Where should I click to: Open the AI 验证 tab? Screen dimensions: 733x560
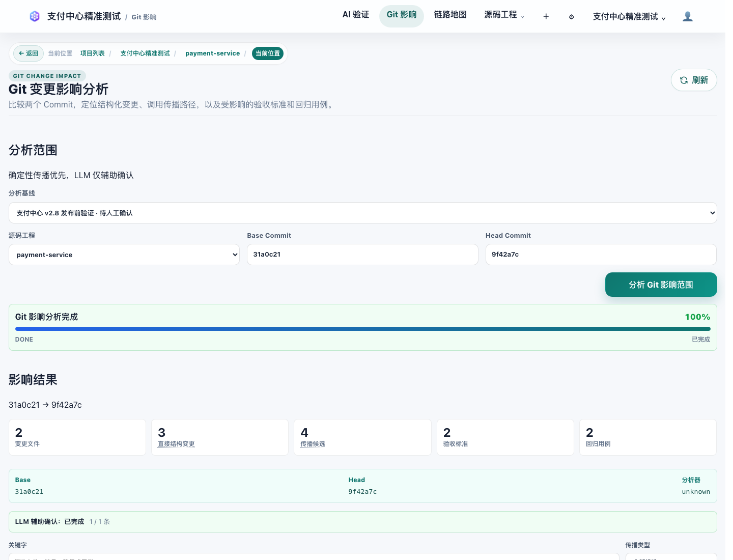[356, 15]
